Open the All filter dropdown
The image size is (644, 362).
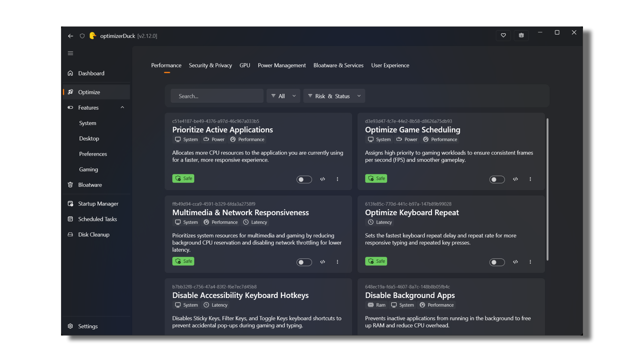[283, 96]
